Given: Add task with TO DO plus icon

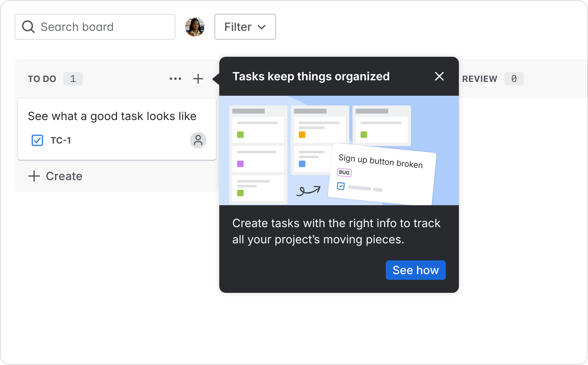Looking at the screenshot, I should [x=198, y=79].
